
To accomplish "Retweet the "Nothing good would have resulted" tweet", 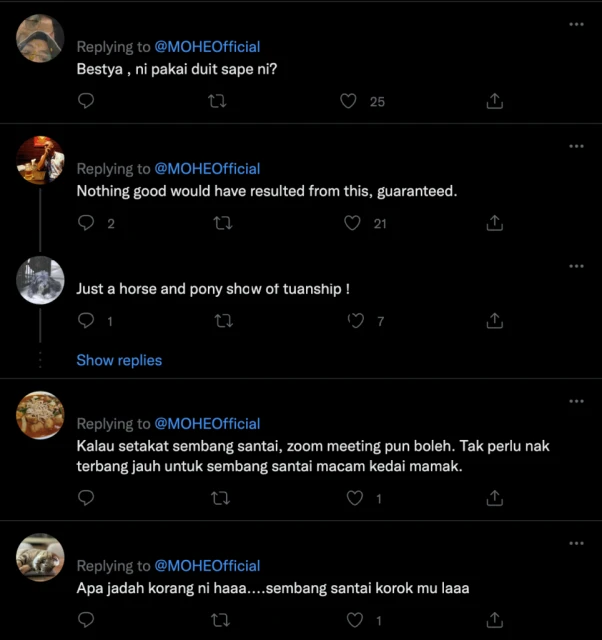I will point(223,223).
